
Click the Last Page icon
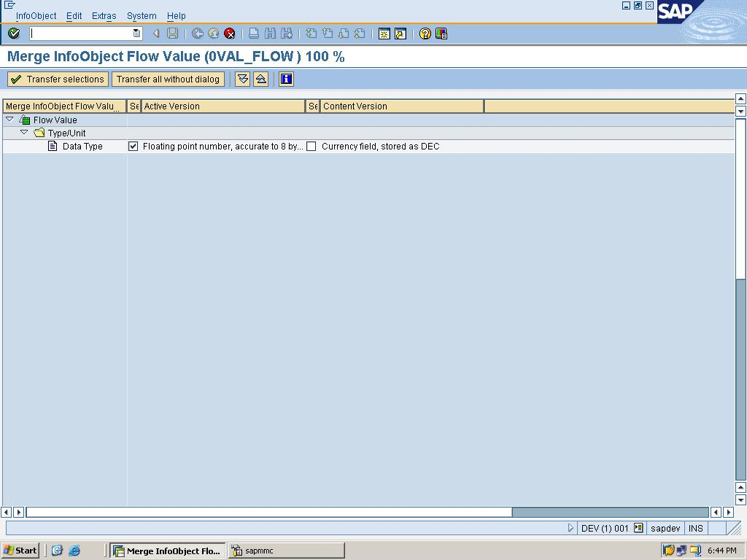tap(360, 34)
